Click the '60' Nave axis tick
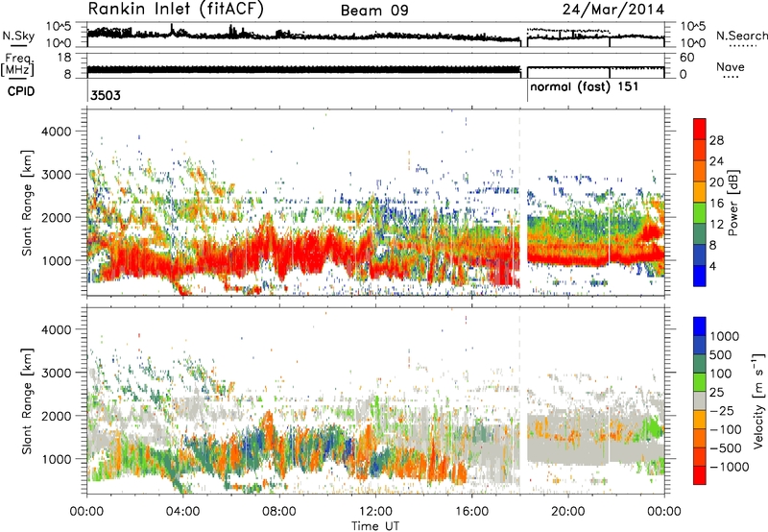The height and width of the screenshot is (532, 768). [686, 58]
